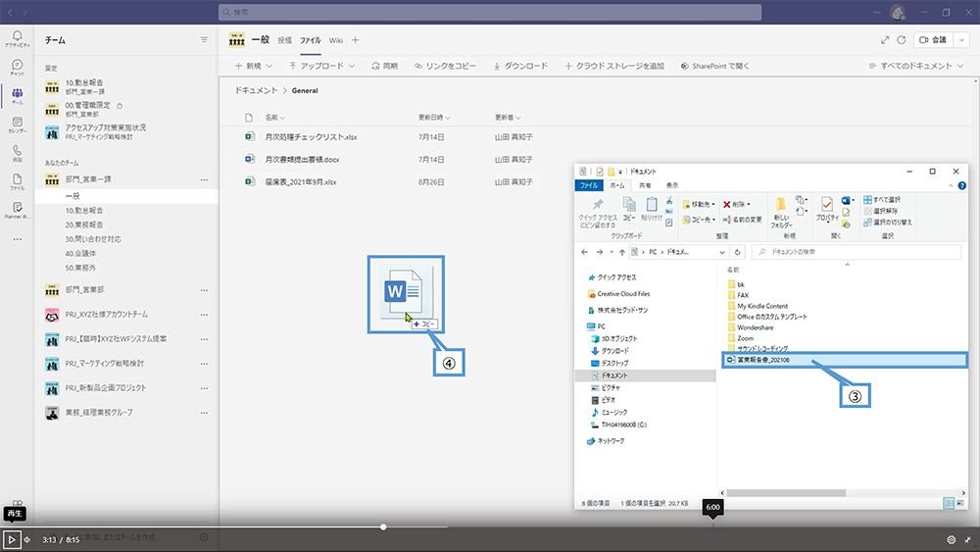The width and height of the screenshot is (980, 552).
Task: Open the すべてのドキュメント view dropdown
Action: click(915, 66)
